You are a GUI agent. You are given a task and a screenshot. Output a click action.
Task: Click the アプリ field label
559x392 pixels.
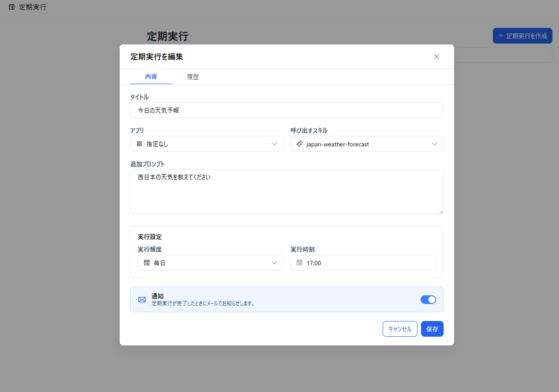pos(137,131)
